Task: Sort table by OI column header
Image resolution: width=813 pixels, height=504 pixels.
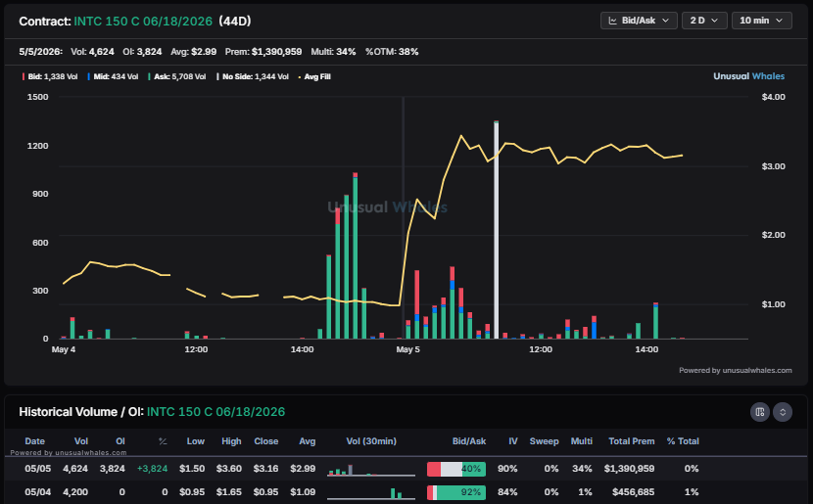Action: (x=120, y=441)
